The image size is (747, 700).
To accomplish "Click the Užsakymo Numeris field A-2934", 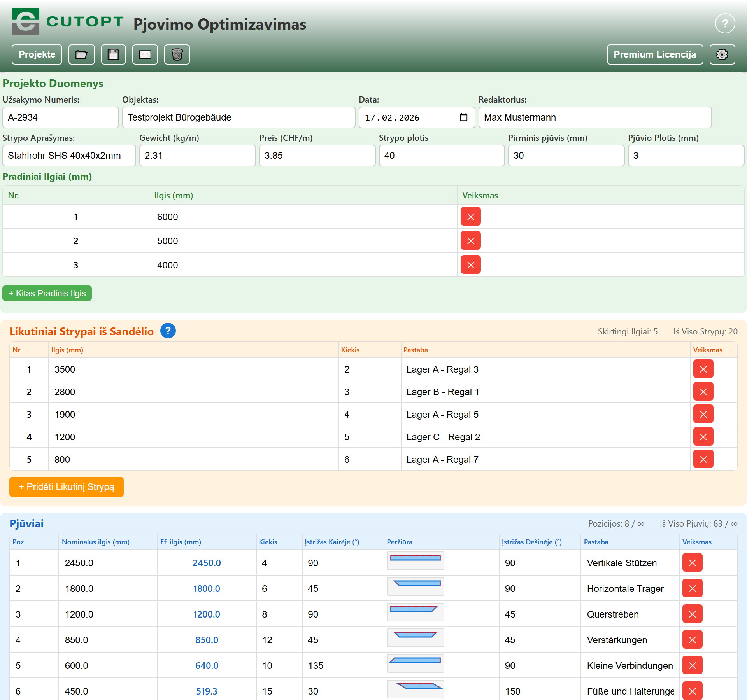I will [x=61, y=117].
